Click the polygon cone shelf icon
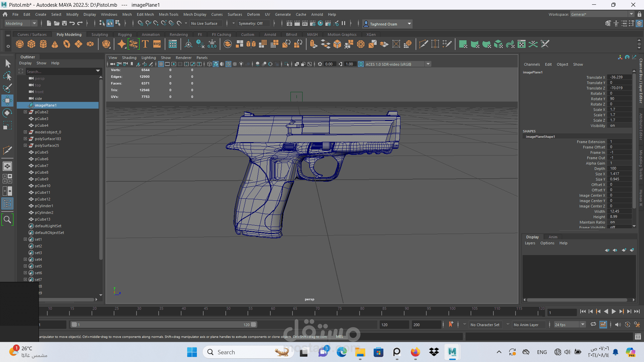The image size is (644, 362). pyautogui.click(x=55, y=44)
